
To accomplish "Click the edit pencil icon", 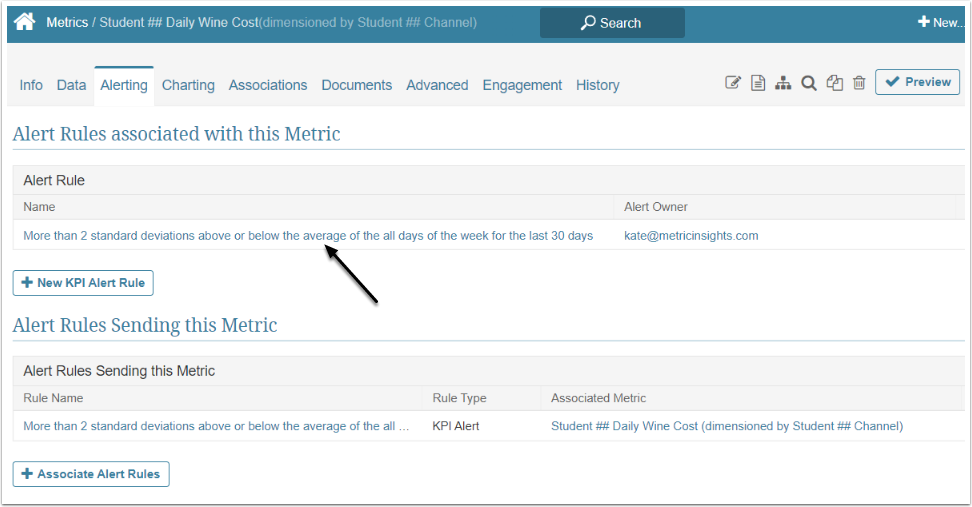I will pos(733,83).
